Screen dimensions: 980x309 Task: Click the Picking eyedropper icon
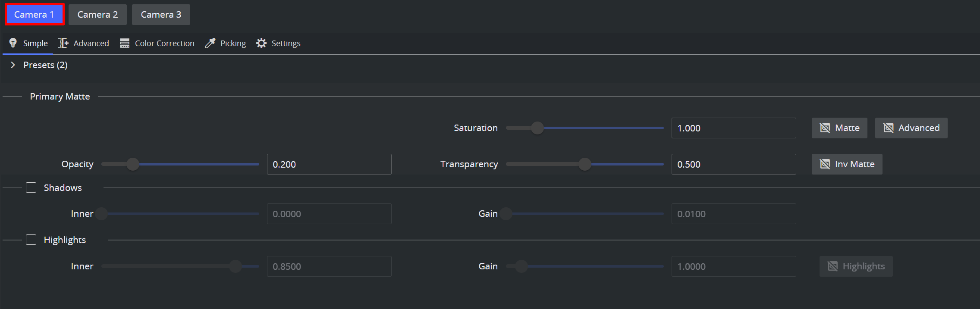[210, 43]
